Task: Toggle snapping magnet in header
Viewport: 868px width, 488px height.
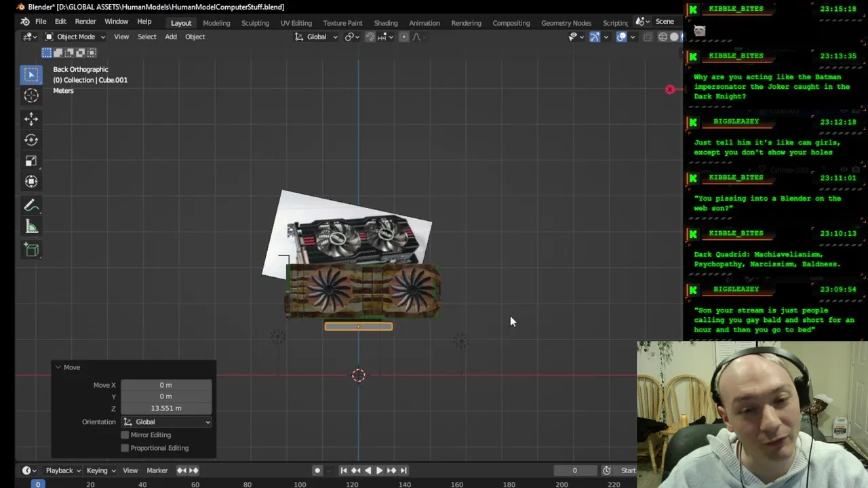Action: coord(370,37)
